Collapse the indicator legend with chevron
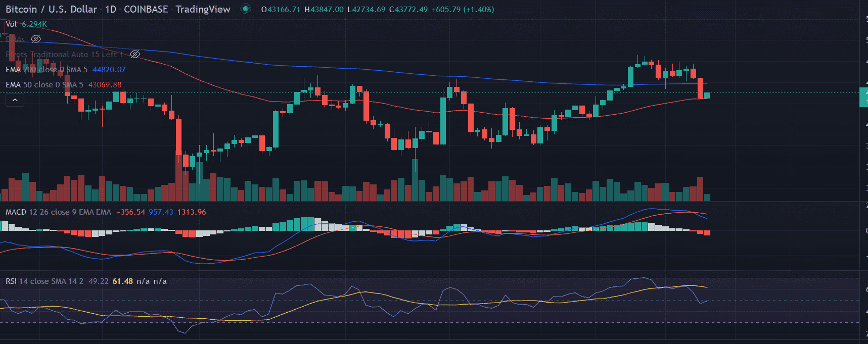 point(15,100)
